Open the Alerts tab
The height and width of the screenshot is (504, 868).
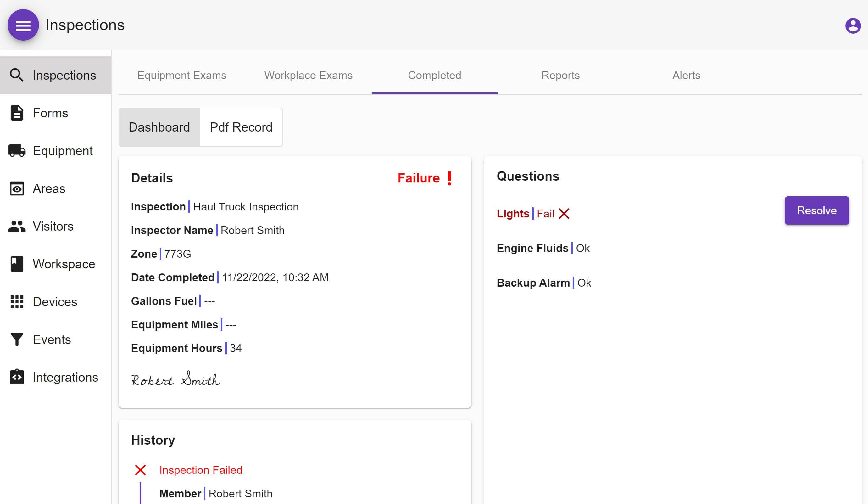point(686,75)
